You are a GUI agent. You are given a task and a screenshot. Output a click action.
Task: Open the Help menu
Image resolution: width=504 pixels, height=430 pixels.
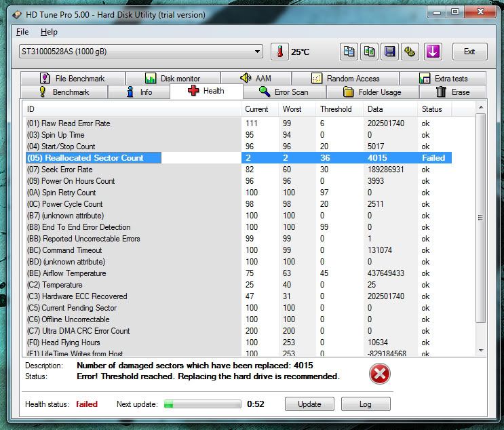coord(49,32)
